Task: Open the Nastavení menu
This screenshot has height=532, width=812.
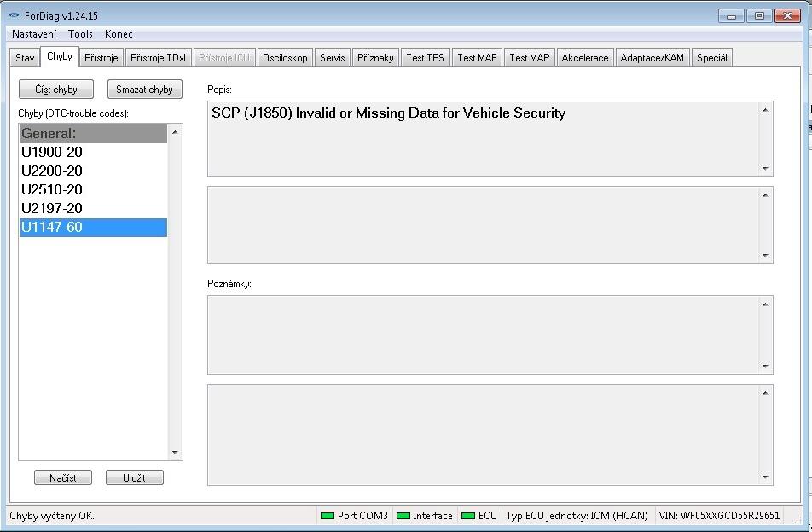Action: tap(34, 34)
